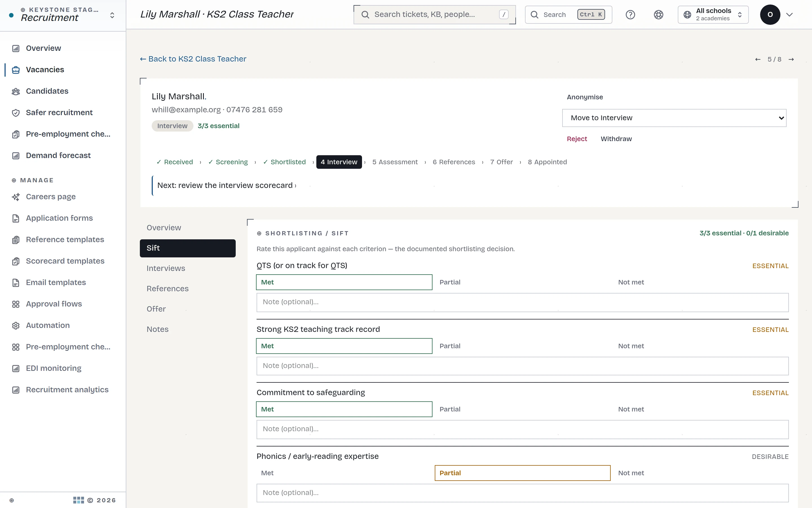Screen dimensions: 812x508
Task: Open the All schools academies selector
Action: 713,15
